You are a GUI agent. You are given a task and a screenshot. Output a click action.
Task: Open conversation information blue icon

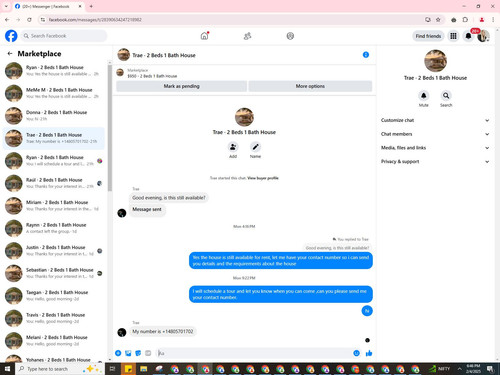pos(366,55)
